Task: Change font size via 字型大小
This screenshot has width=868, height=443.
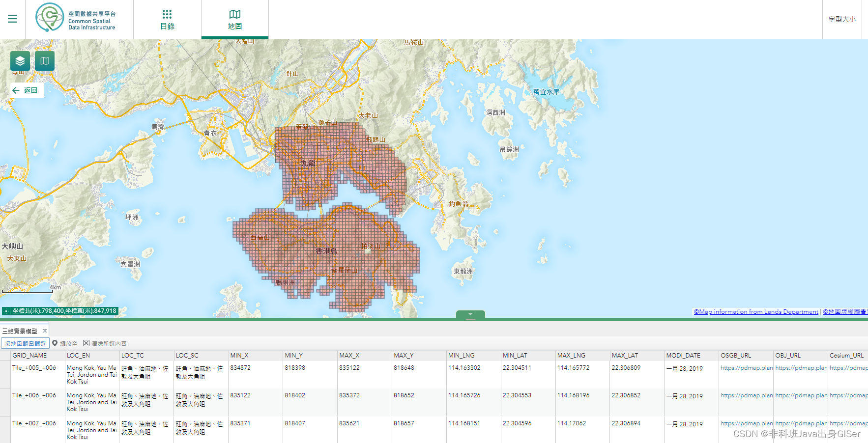Action: point(842,19)
